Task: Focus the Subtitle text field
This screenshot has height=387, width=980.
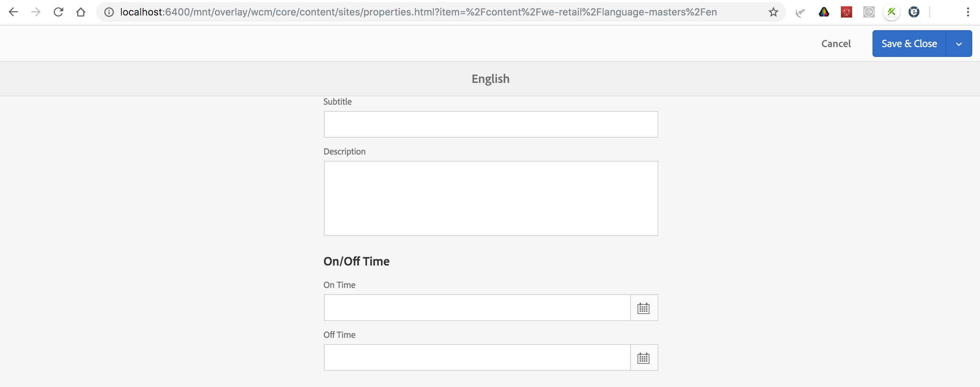Action: [490, 124]
